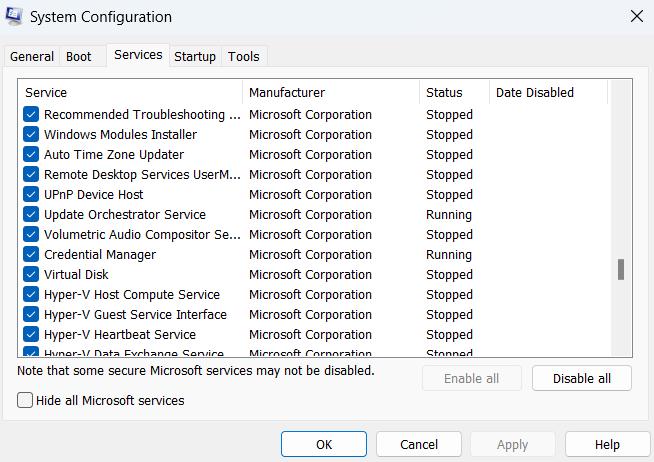Switch to the General tab
The width and height of the screenshot is (654, 462).
pyautogui.click(x=32, y=57)
